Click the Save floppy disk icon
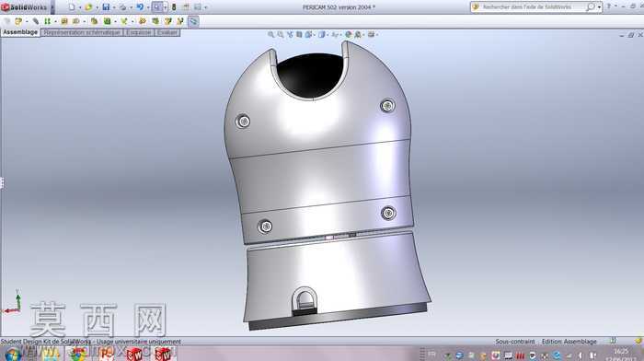644x361 pixels. tap(106, 7)
